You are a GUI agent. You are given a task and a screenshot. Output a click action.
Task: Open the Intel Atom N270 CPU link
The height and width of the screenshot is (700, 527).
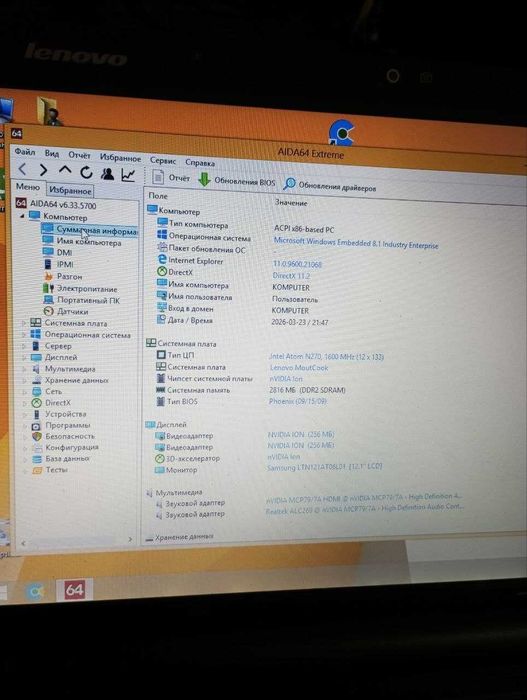[326, 356]
